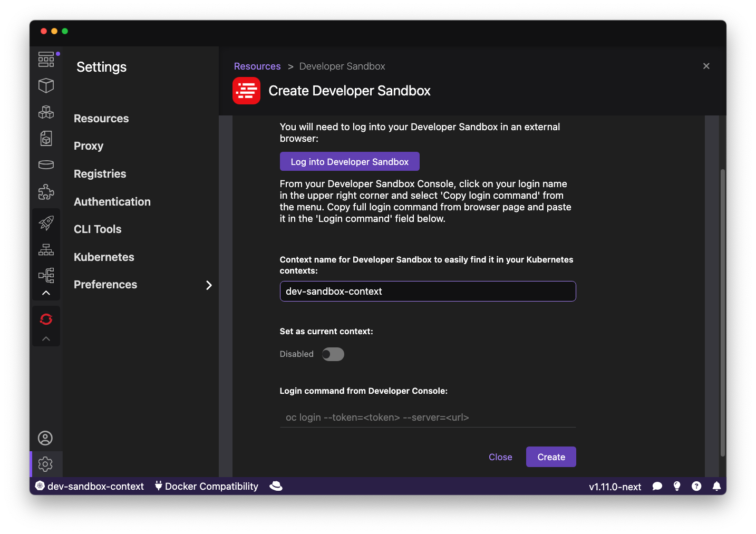756x534 pixels.
Task: Click the Create button
Action: tap(551, 457)
